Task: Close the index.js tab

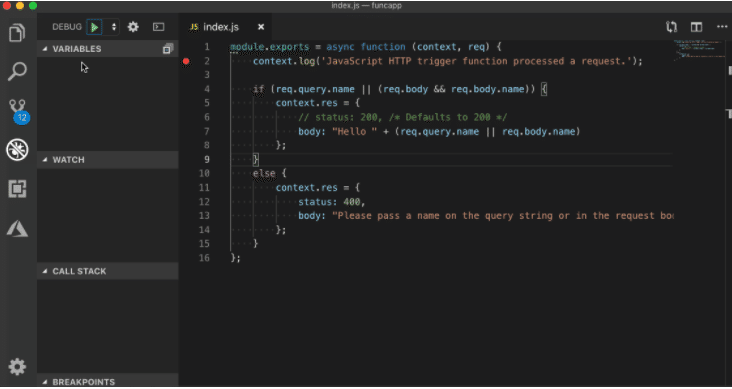Action: [x=261, y=27]
